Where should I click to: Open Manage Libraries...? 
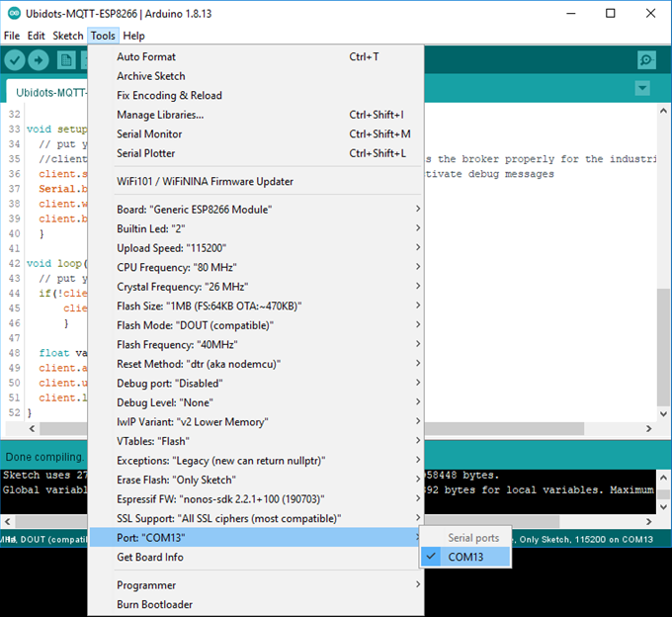256,115
